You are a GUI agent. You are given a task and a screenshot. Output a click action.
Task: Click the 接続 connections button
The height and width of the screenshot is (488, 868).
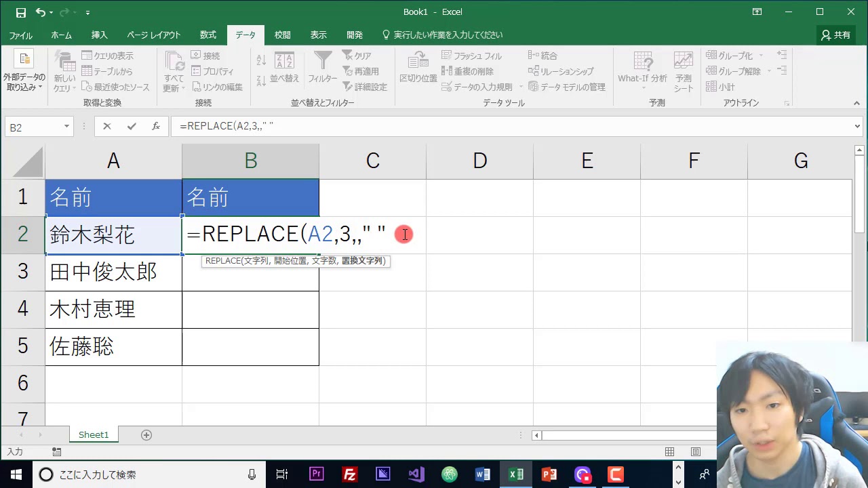coord(205,56)
